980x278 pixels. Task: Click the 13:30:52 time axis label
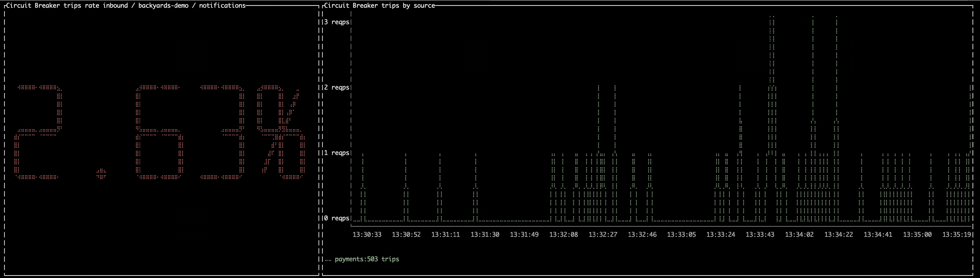406,234
